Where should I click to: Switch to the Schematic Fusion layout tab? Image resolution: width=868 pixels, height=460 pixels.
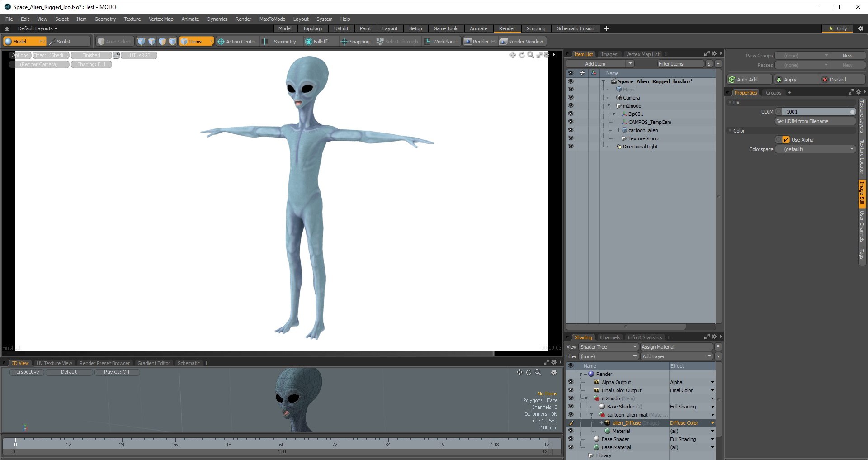(x=576, y=28)
